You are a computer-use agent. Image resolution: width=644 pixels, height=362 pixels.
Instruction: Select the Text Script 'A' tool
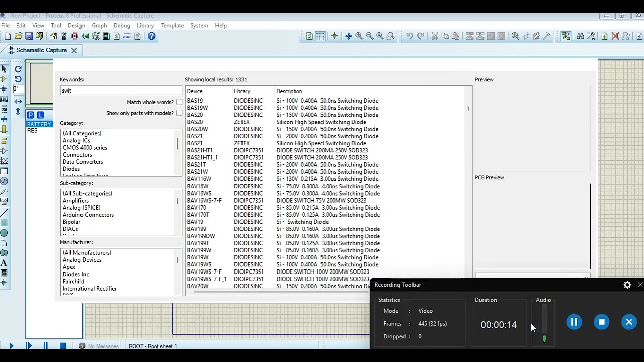[4, 263]
